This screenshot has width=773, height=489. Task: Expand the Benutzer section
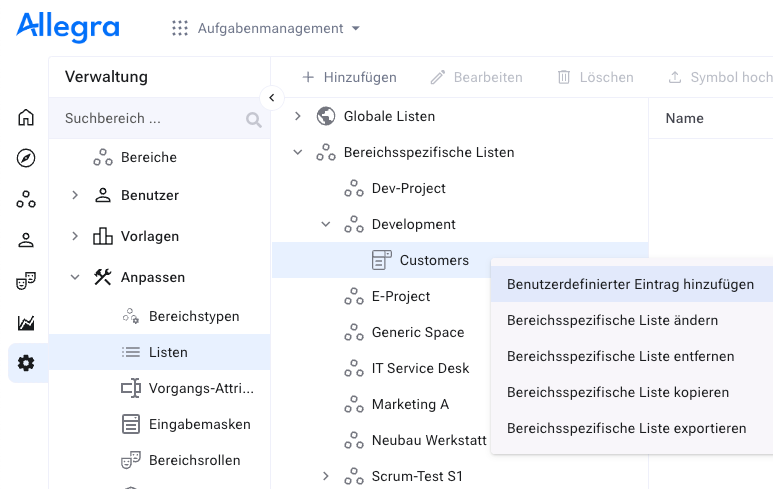tap(75, 195)
